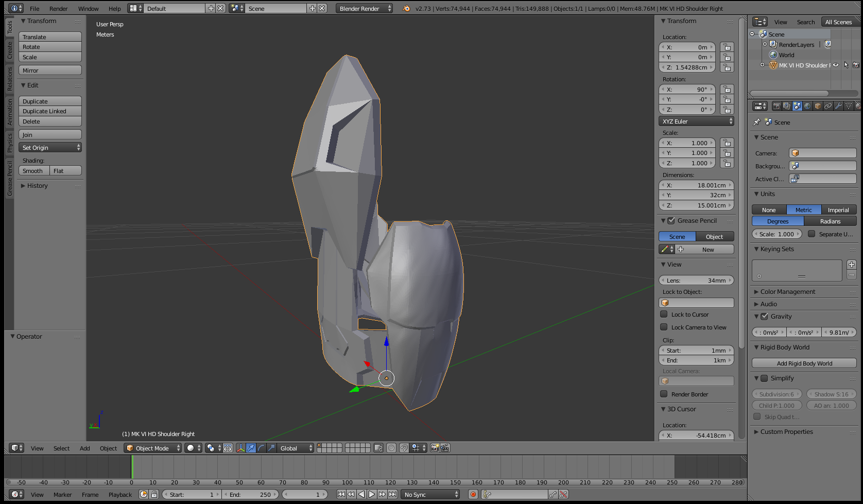Select the scale manipulator icon
Image resolution: width=863 pixels, height=504 pixels.
(271, 448)
